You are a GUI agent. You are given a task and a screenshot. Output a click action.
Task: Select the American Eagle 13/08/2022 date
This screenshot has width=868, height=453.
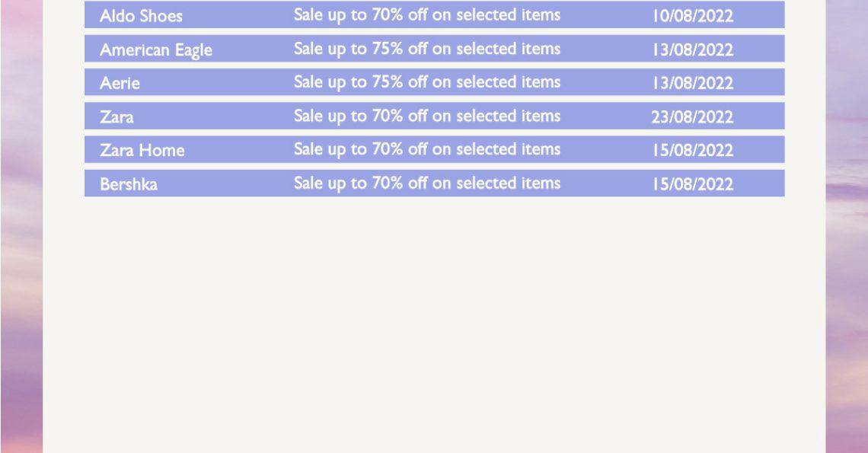coord(692,49)
